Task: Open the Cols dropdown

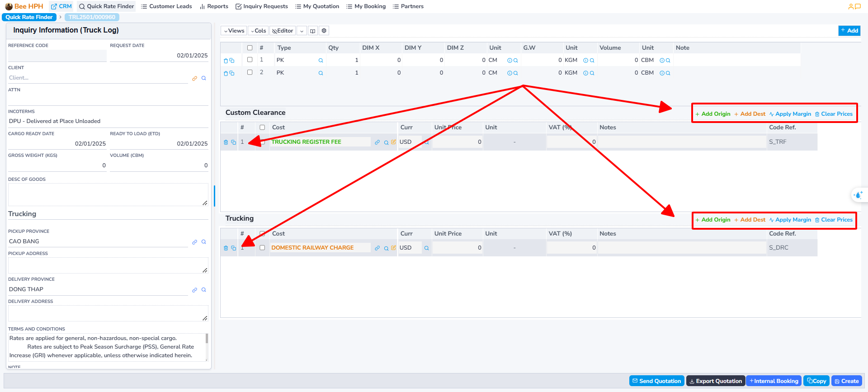Action: coord(258,31)
